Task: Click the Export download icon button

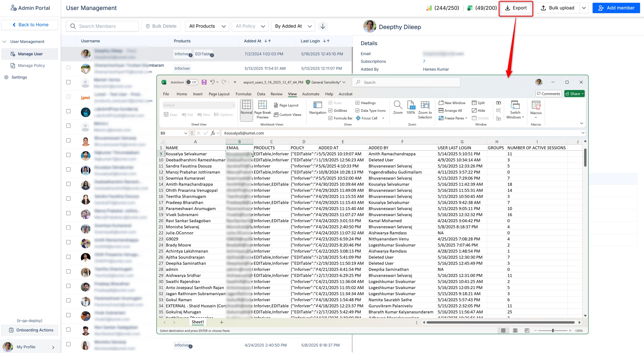Action: click(x=516, y=8)
